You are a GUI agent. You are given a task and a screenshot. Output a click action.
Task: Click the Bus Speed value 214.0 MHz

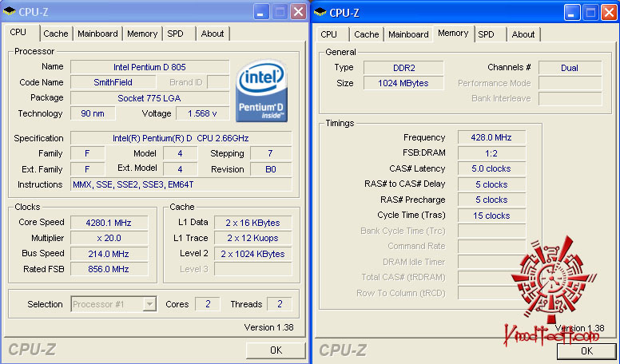click(109, 254)
